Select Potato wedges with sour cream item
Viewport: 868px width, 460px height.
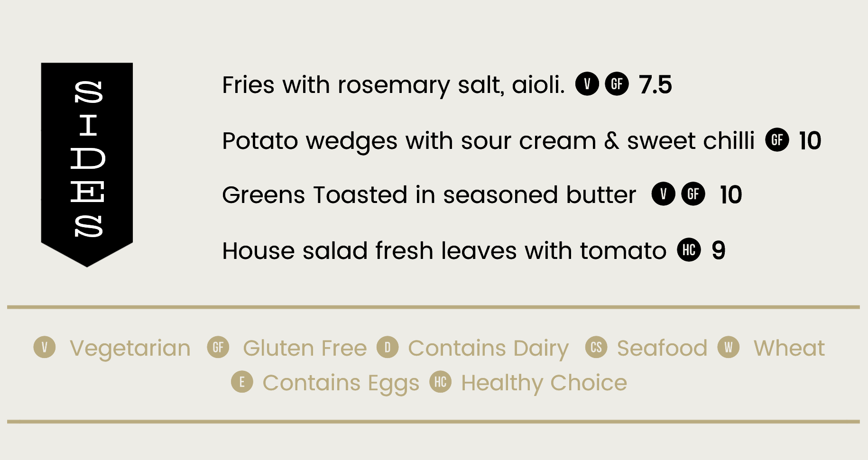pyautogui.click(x=489, y=141)
